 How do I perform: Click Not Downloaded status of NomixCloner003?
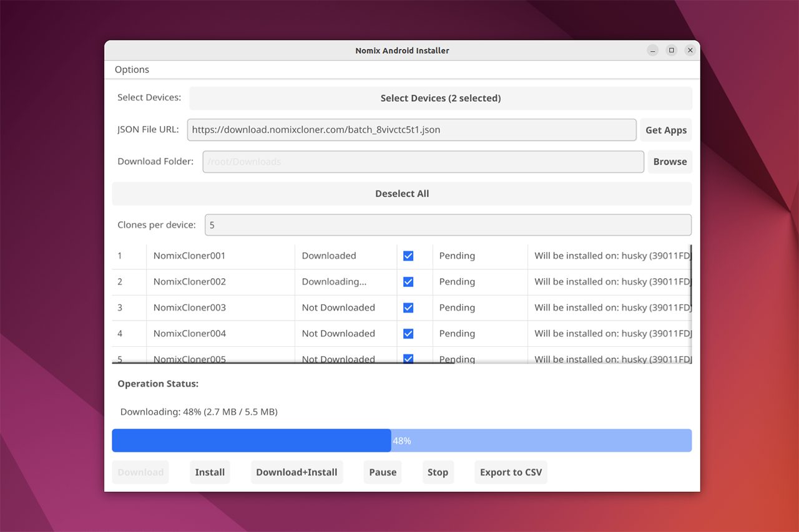[x=346, y=307]
